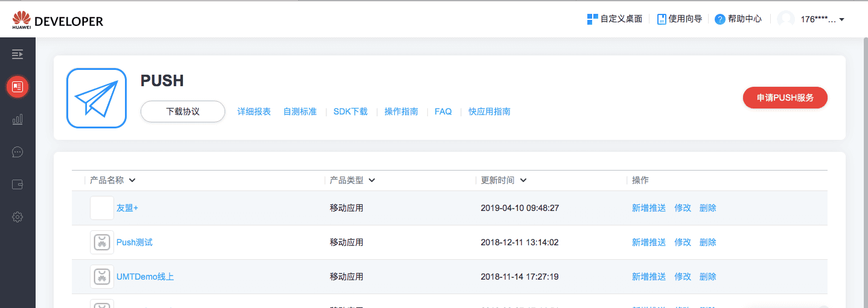Open 使用向导 in the top bar
The height and width of the screenshot is (308, 868).
[685, 19]
